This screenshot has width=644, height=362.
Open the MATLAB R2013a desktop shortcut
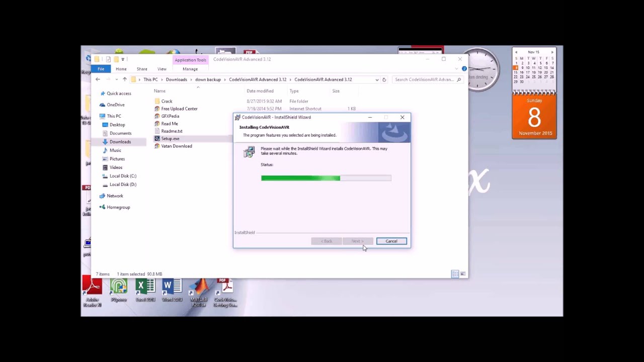tap(199, 293)
